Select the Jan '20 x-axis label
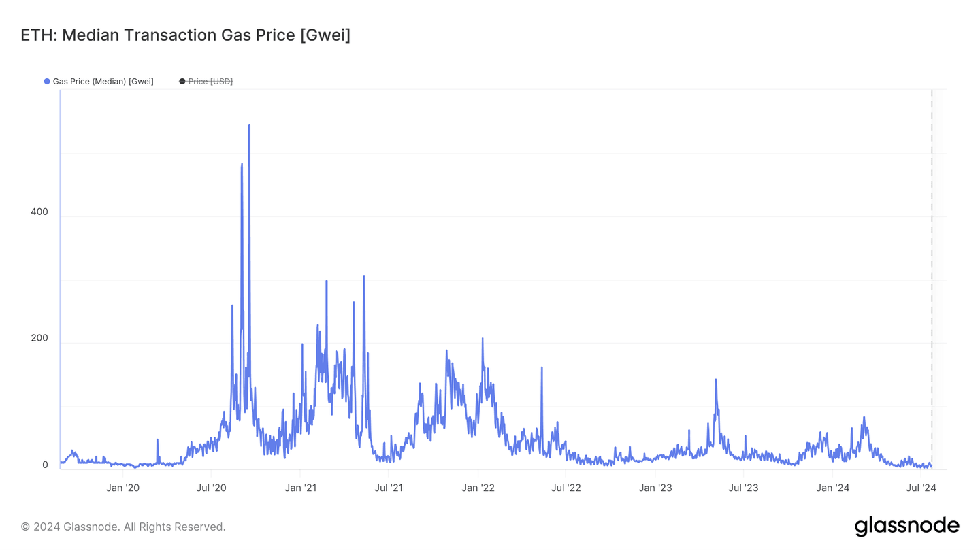Viewport: 980px width, 551px height. pyautogui.click(x=123, y=488)
